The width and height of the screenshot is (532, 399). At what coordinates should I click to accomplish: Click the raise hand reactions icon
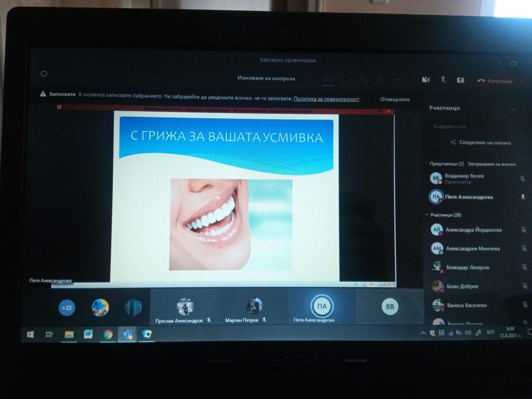pyautogui.click(x=364, y=79)
